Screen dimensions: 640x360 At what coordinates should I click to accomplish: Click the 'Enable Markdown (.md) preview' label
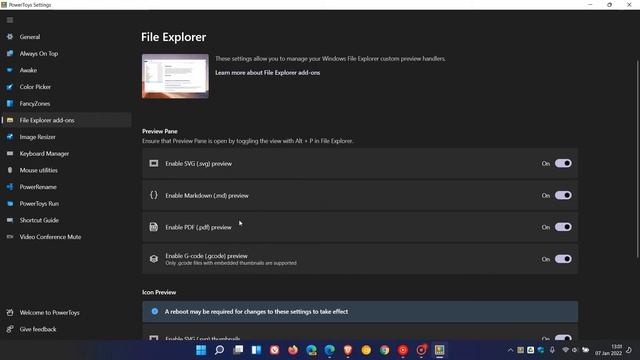pos(207,196)
